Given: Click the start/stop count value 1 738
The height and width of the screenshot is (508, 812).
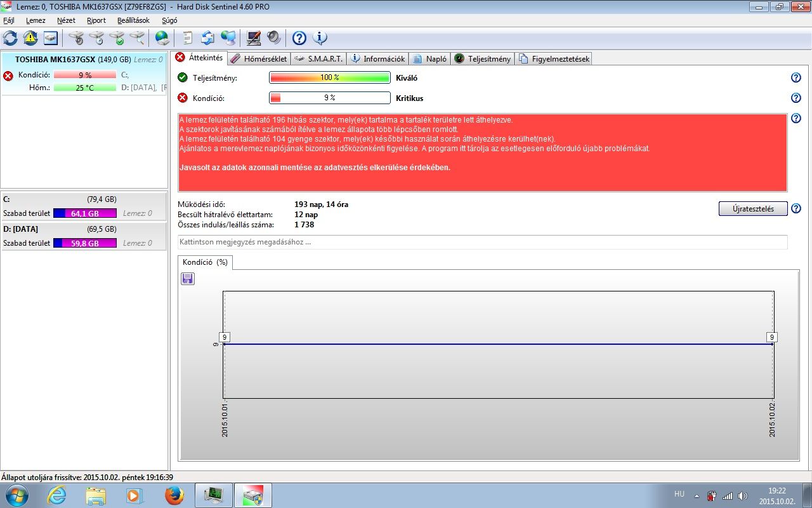Looking at the screenshot, I should 304,224.
